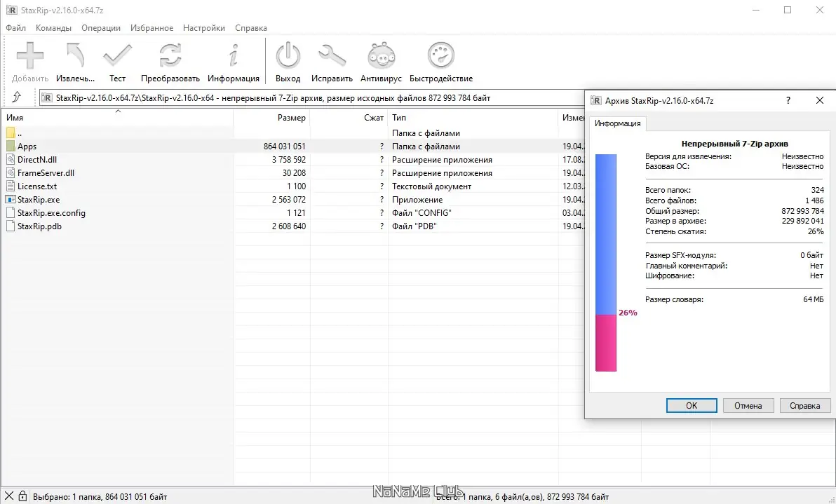Click the Extract (Извлечь) toolbar icon

click(75, 56)
